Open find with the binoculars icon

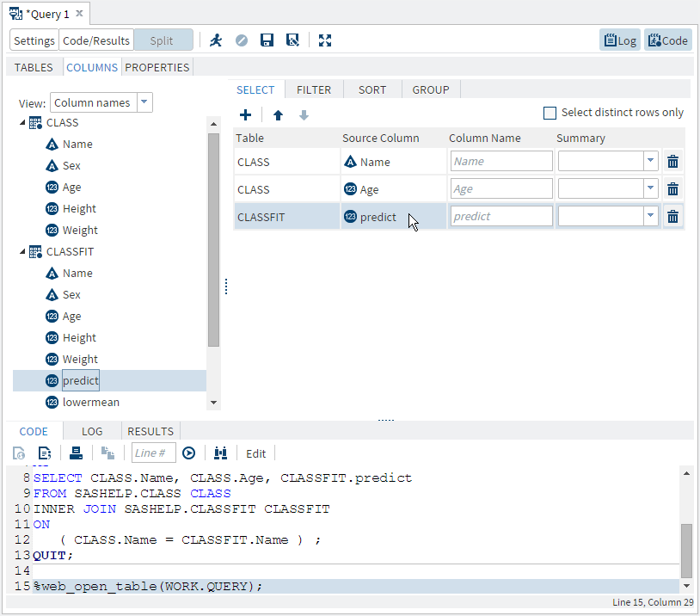pos(221,453)
